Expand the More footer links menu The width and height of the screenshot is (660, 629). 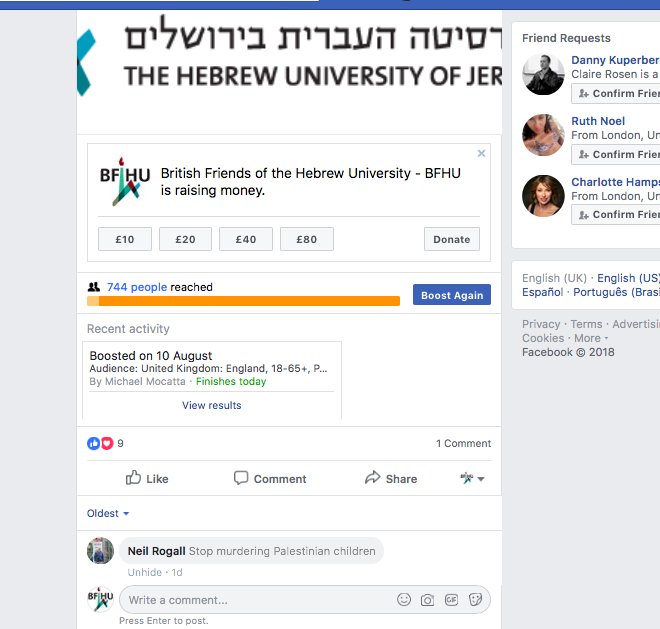[x=591, y=338]
